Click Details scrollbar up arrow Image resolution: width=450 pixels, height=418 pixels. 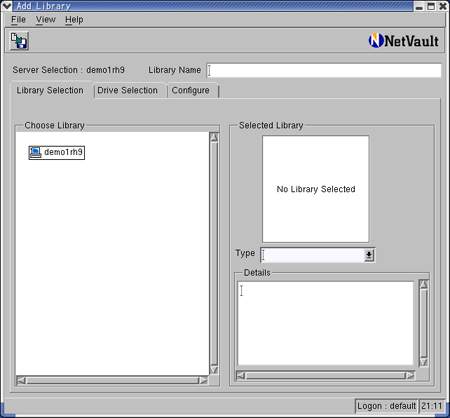(x=424, y=284)
